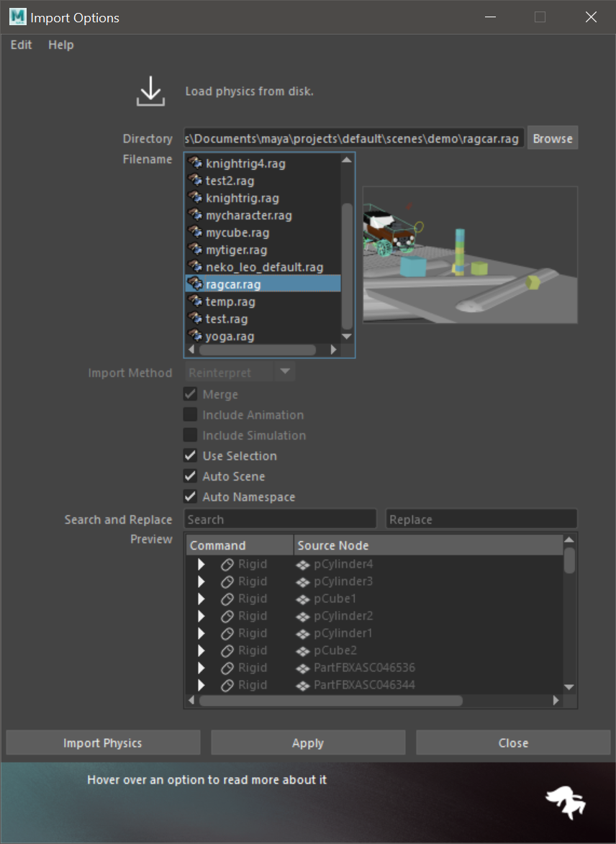Open the Edit menu
The image size is (616, 844).
pos(22,45)
